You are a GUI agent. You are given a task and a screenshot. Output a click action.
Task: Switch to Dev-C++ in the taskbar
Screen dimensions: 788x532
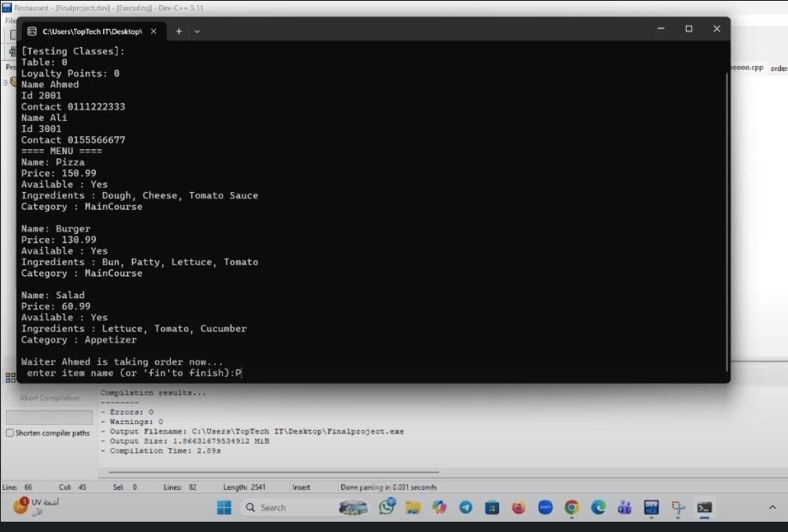click(652, 507)
